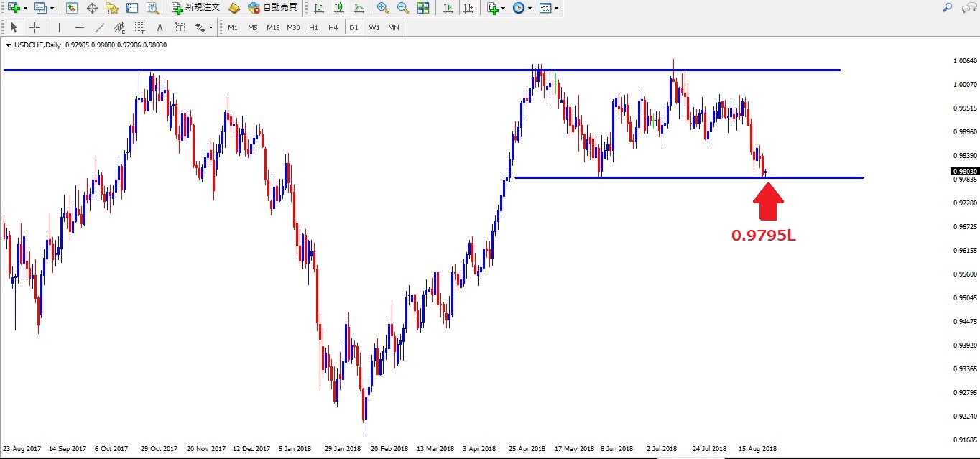Click the zoom out magnifier icon

coord(403,9)
